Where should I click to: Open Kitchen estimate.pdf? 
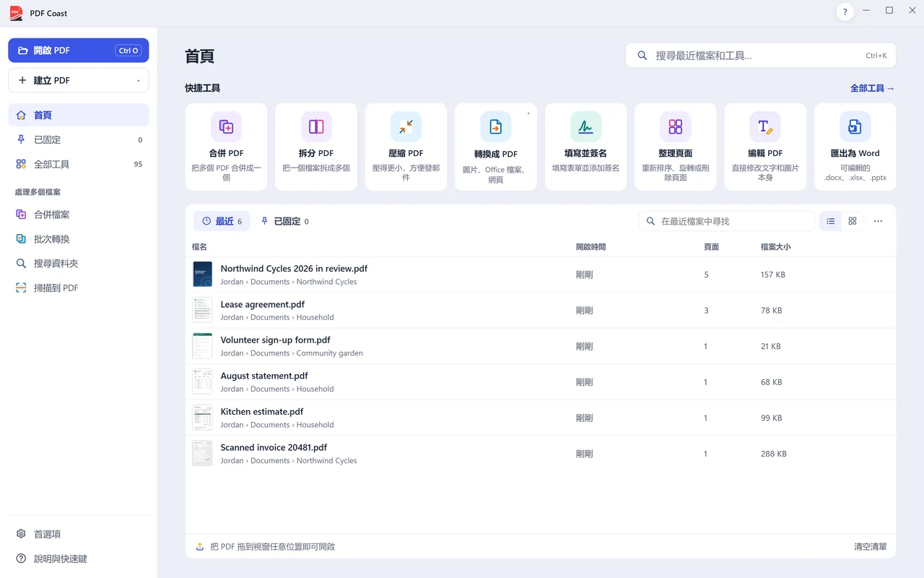[x=541, y=418]
